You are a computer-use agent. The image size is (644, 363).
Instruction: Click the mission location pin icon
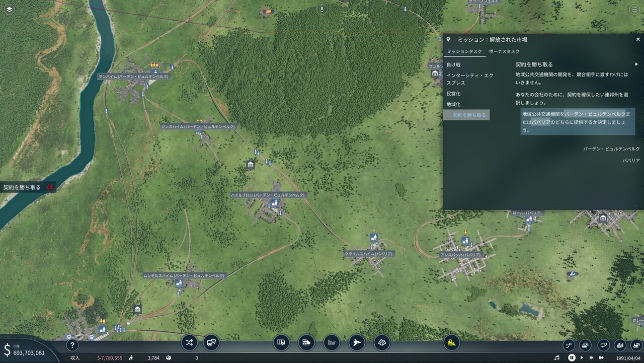[448, 39]
